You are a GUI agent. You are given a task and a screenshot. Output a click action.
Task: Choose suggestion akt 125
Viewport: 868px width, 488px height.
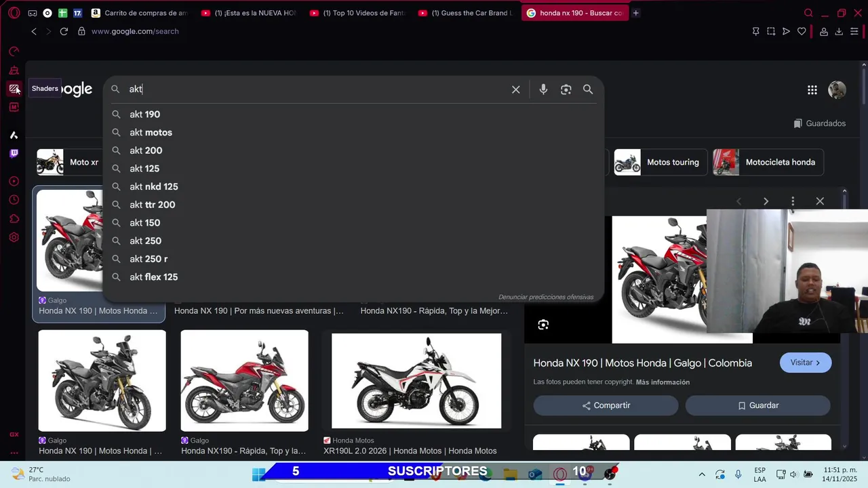point(353,169)
